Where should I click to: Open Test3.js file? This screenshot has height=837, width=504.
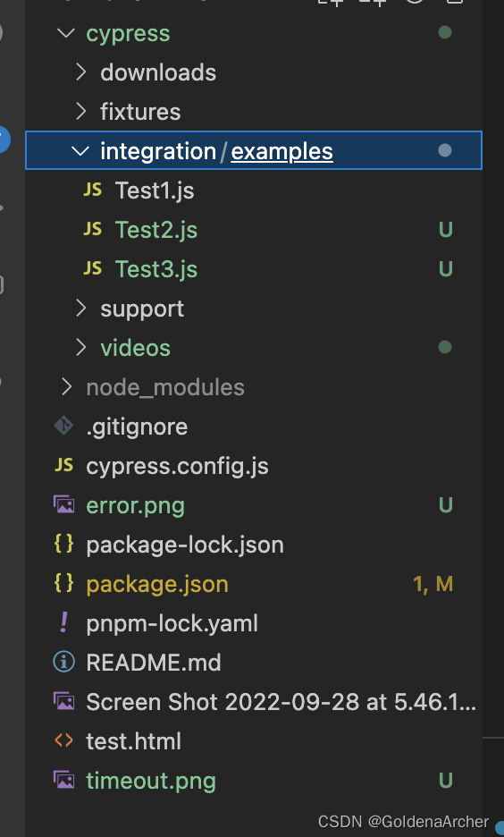point(156,269)
